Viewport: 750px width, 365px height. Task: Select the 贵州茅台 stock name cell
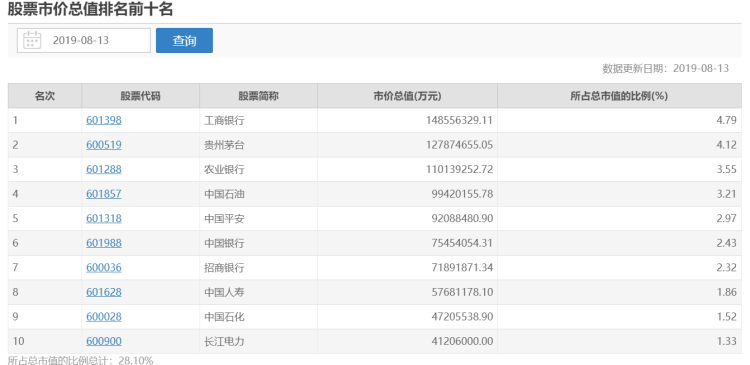(x=258, y=144)
